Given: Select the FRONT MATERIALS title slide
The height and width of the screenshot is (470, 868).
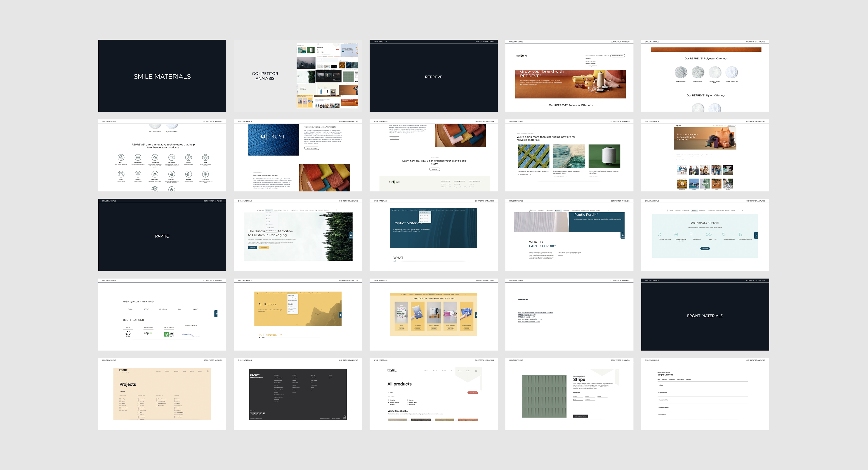Looking at the screenshot, I should pyautogui.click(x=705, y=314).
